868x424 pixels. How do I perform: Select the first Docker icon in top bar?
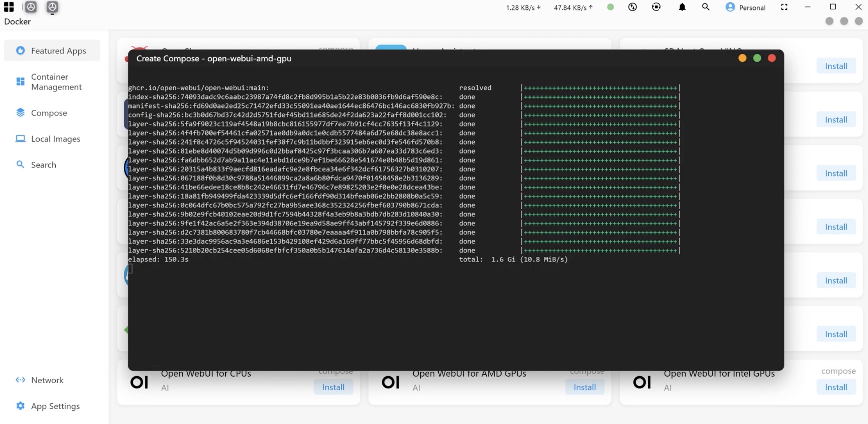[31, 7]
